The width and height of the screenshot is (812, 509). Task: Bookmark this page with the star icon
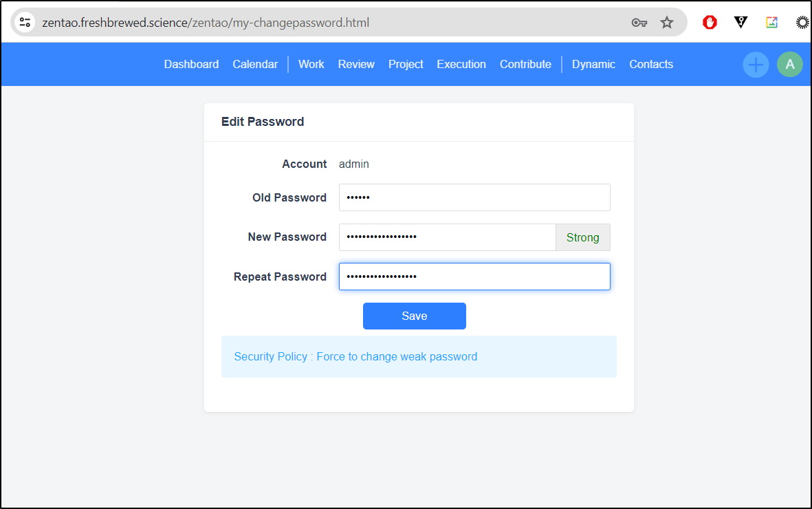(x=667, y=22)
